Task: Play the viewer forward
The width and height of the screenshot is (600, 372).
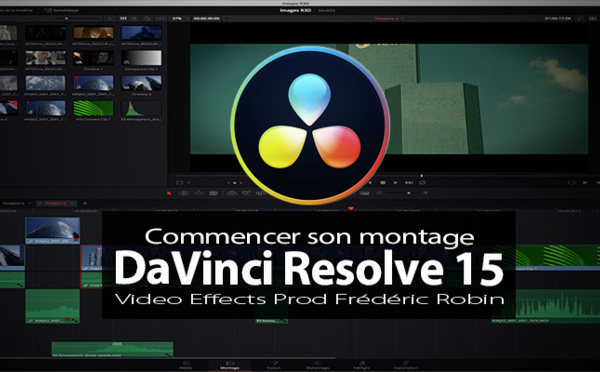Action: point(395,183)
